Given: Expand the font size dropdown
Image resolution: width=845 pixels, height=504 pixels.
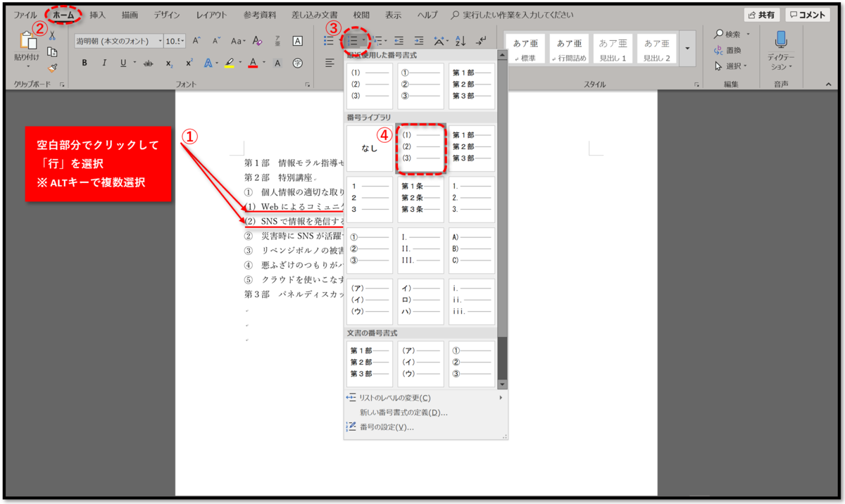Looking at the screenshot, I should 183,41.
